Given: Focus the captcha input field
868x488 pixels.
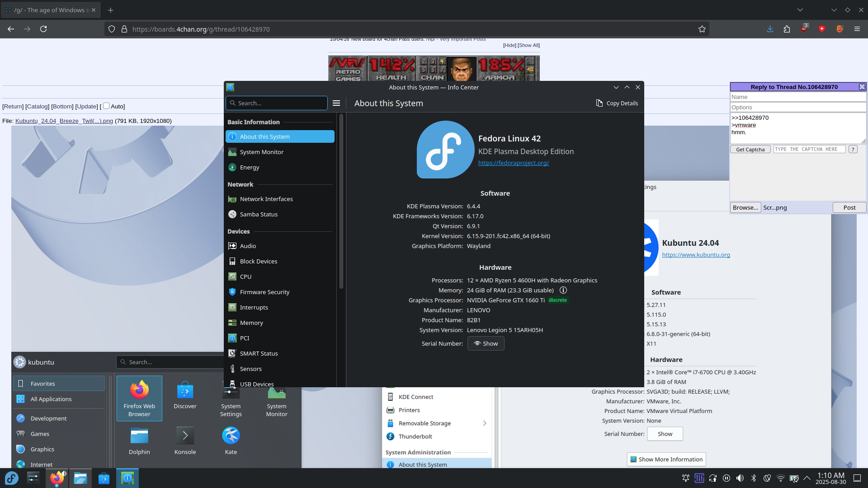Looking at the screenshot, I should pyautogui.click(x=809, y=149).
